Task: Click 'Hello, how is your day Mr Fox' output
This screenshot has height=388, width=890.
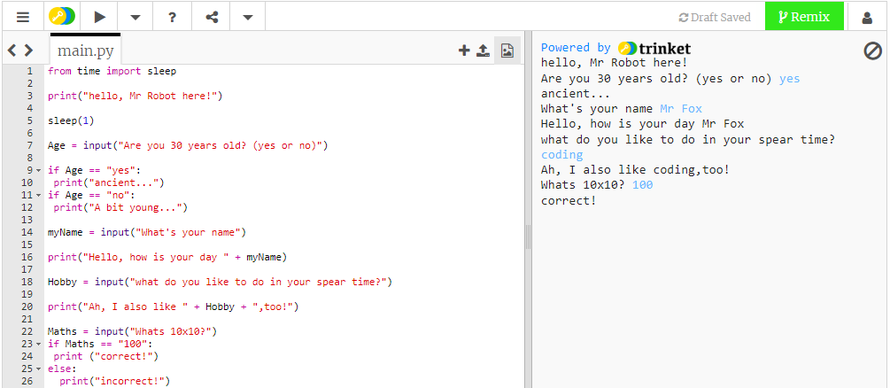Action: (x=643, y=124)
